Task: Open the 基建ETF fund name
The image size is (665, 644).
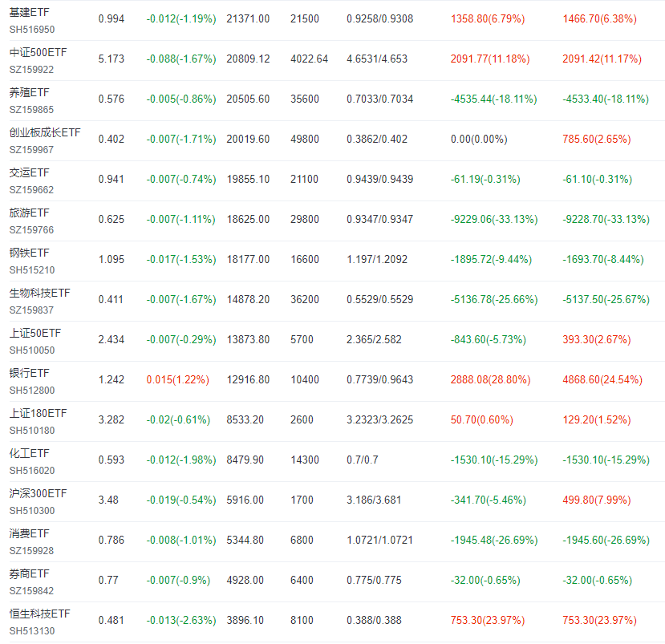Action: point(29,12)
